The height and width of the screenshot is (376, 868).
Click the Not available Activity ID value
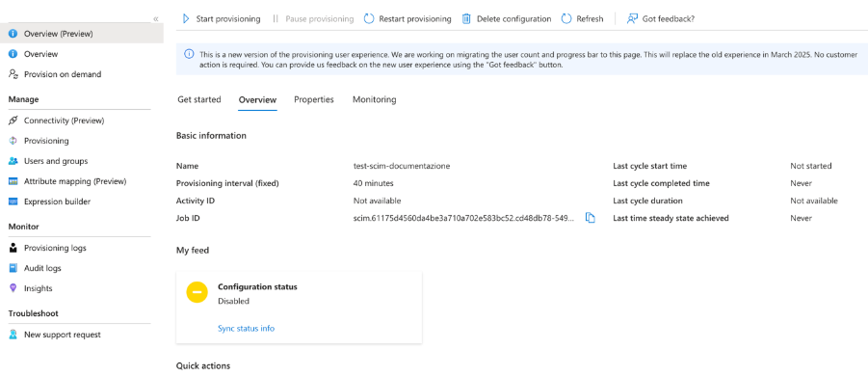tap(377, 201)
